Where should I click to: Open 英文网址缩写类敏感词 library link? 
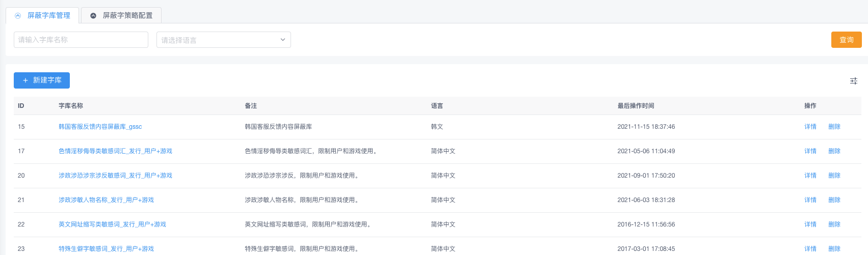[x=112, y=224]
